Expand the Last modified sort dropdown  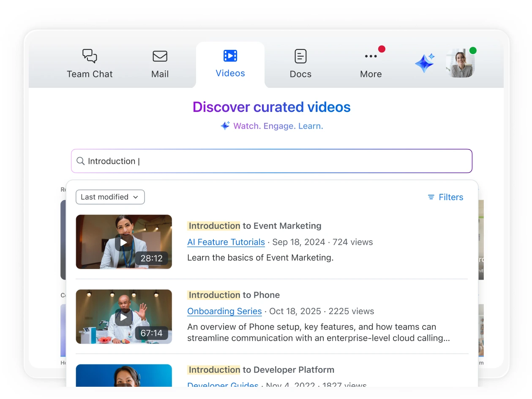pos(110,197)
